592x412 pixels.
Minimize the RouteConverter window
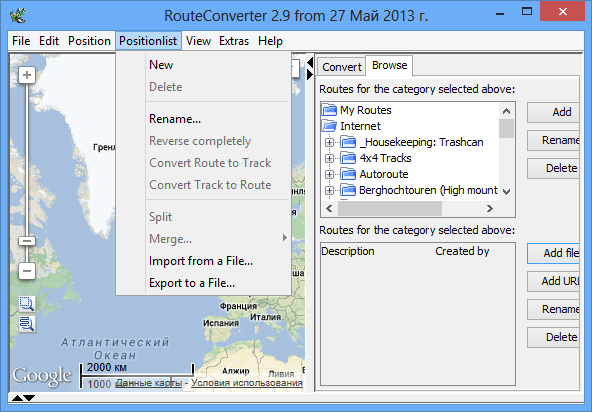coord(500,14)
